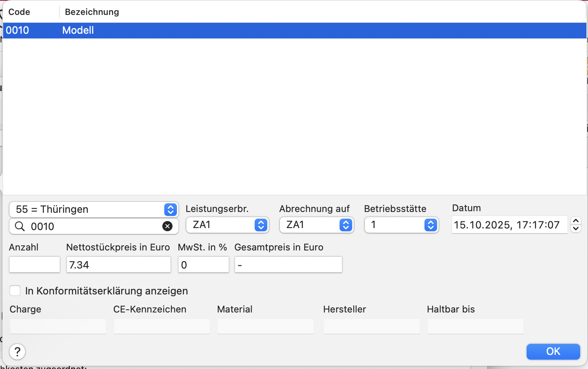Open the 'Abrechnung auf' dropdown

(x=316, y=225)
